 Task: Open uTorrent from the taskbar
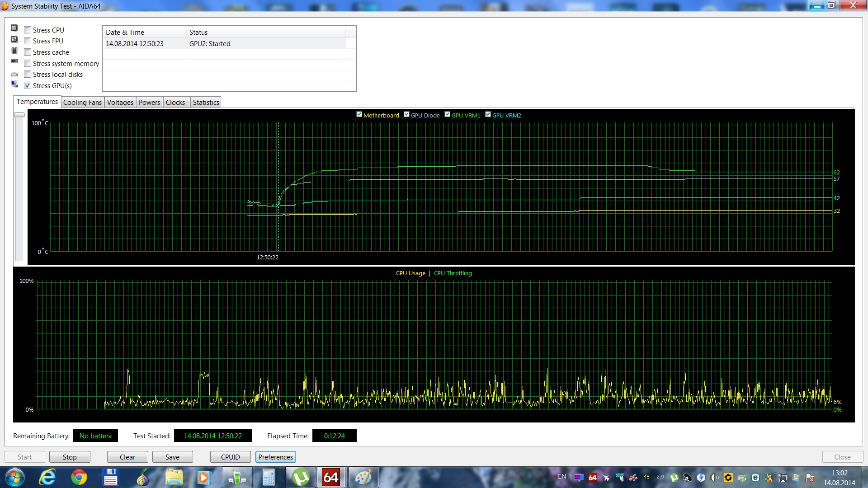click(x=301, y=478)
